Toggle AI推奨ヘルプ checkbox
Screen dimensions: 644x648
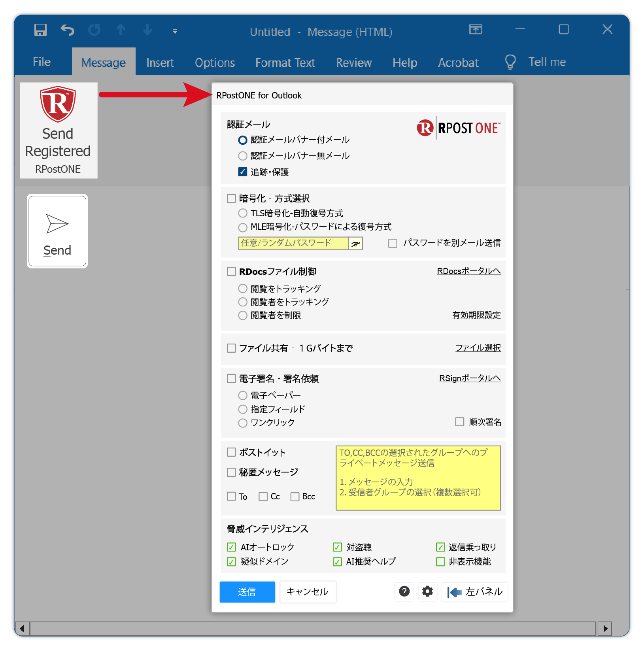tap(337, 562)
